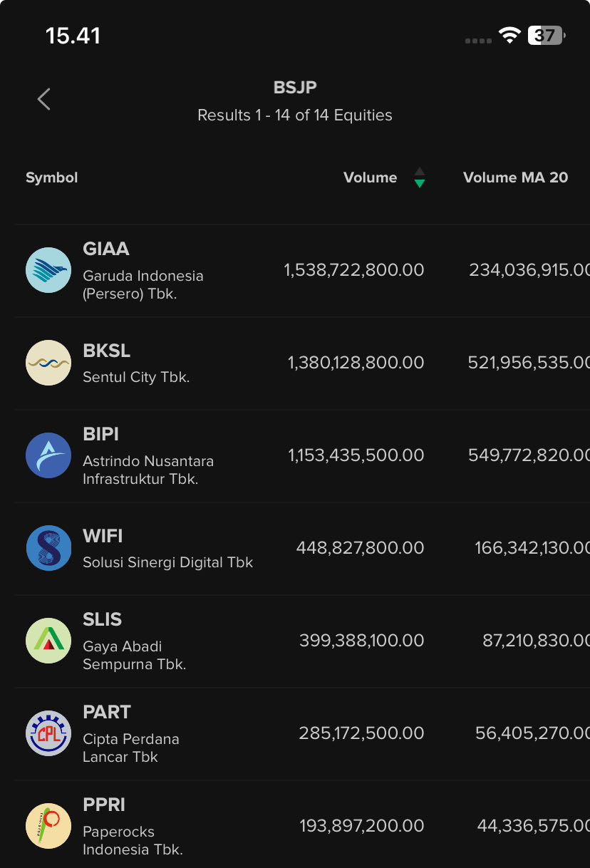Tap the PART Cipta Perdana logo
Image resolution: width=590 pixels, height=868 pixels.
coord(48,733)
